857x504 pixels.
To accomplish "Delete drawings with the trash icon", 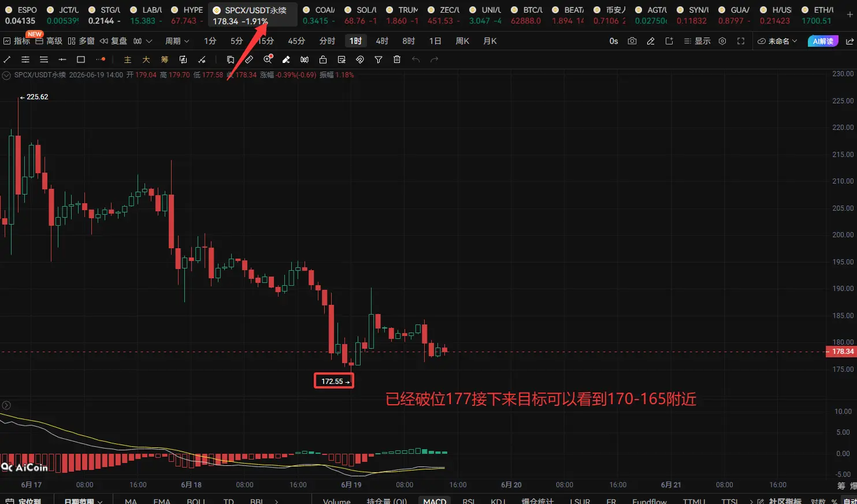I will coord(397,59).
